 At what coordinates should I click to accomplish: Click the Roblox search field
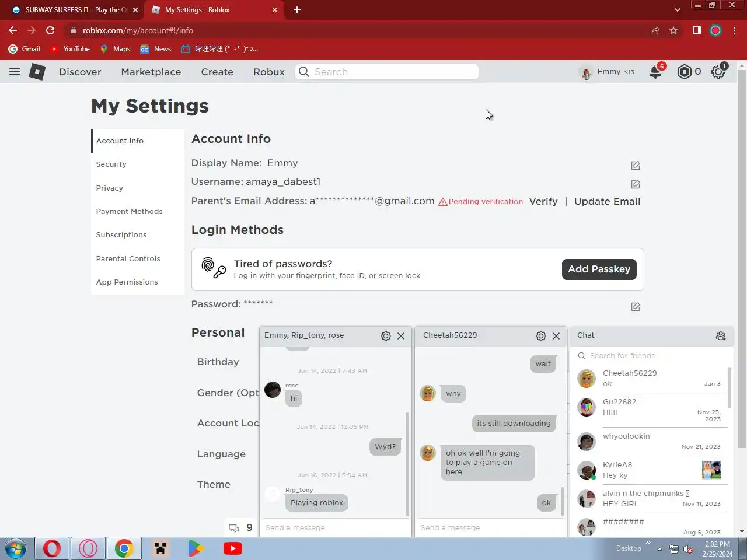387,72
